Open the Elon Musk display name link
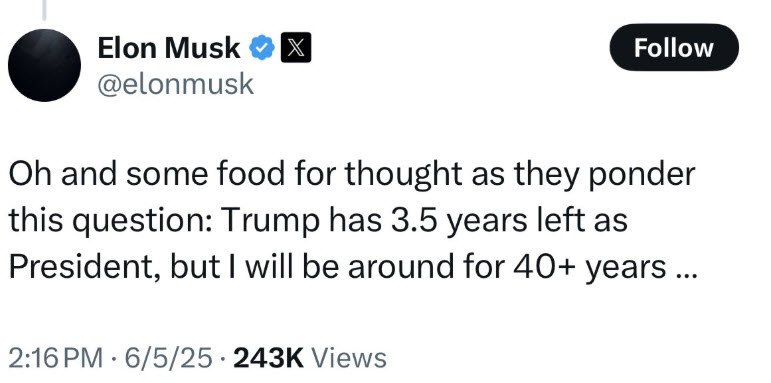This screenshot has height=383, width=771. [x=169, y=48]
